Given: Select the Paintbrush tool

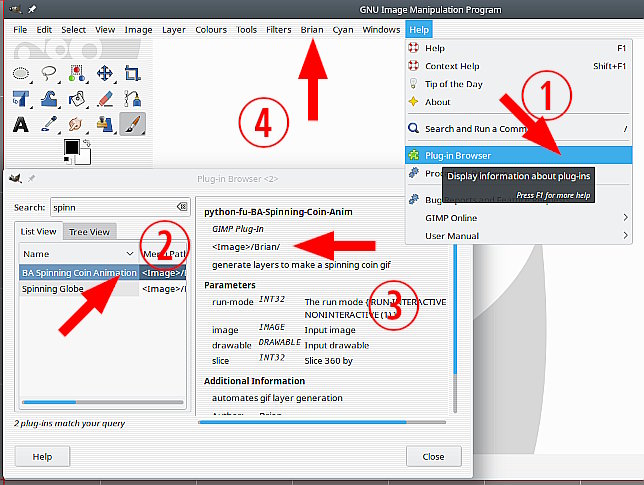Looking at the screenshot, I should 132,124.
